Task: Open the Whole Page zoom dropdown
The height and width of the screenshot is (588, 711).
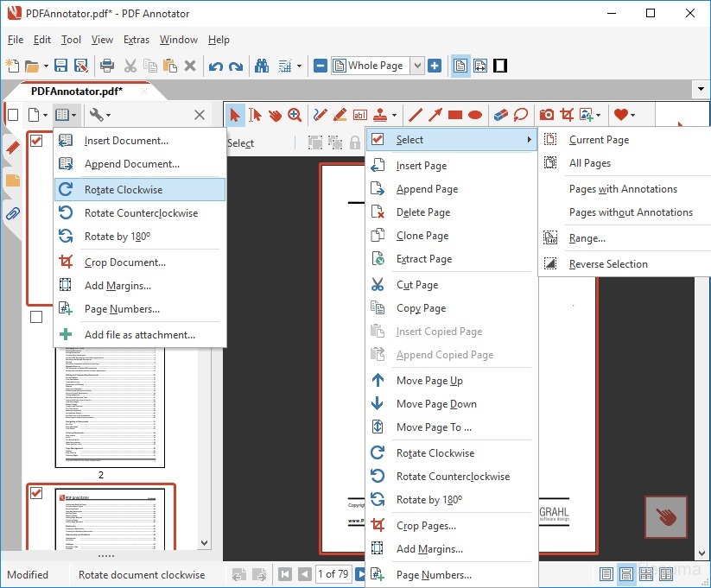Action: (417, 65)
